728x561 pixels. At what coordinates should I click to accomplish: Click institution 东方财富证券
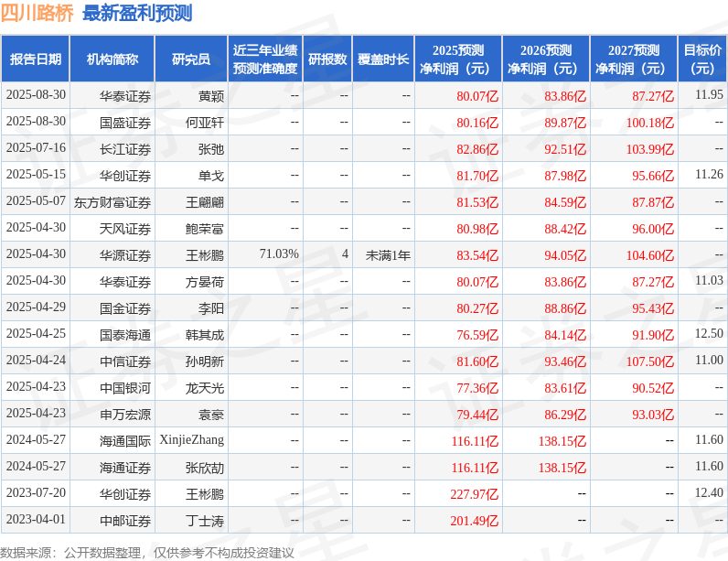point(112,202)
